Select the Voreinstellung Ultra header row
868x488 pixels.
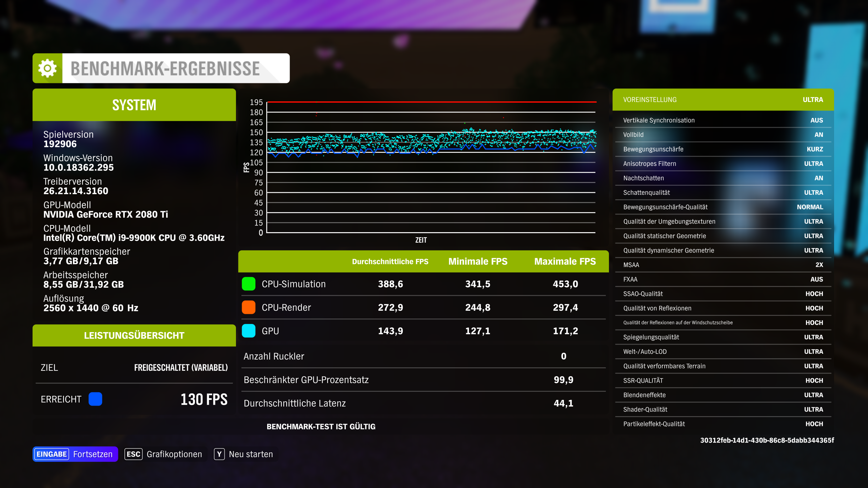[723, 100]
